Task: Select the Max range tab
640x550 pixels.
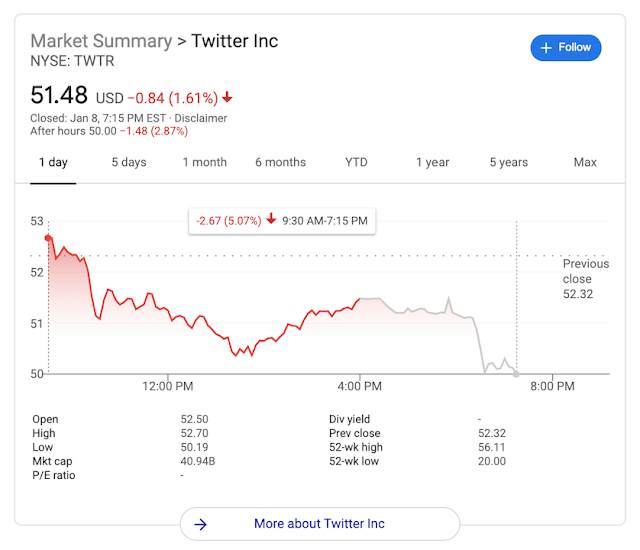Action: pyautogui.click(x=585, y=162)
